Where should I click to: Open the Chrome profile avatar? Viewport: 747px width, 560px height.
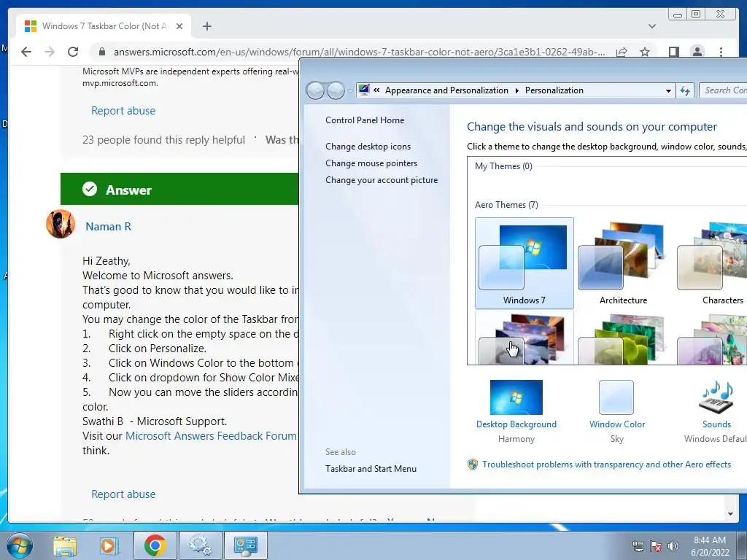pyautogui.click(x=697, y=52)
